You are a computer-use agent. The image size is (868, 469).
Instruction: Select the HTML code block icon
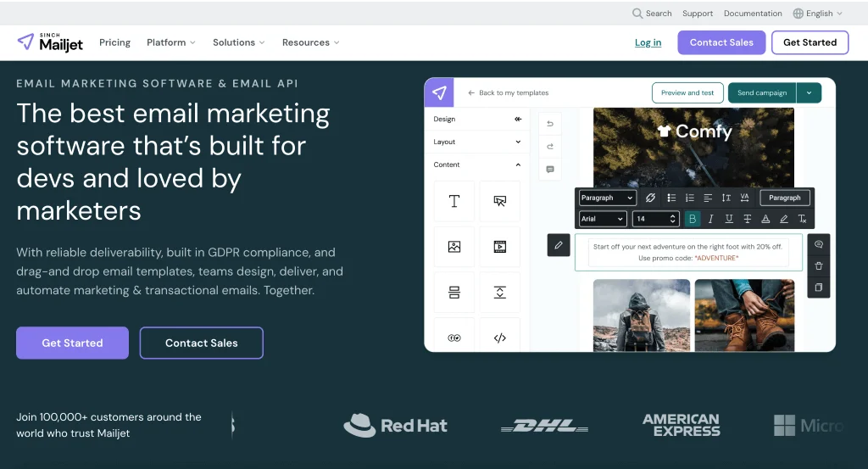499,338
